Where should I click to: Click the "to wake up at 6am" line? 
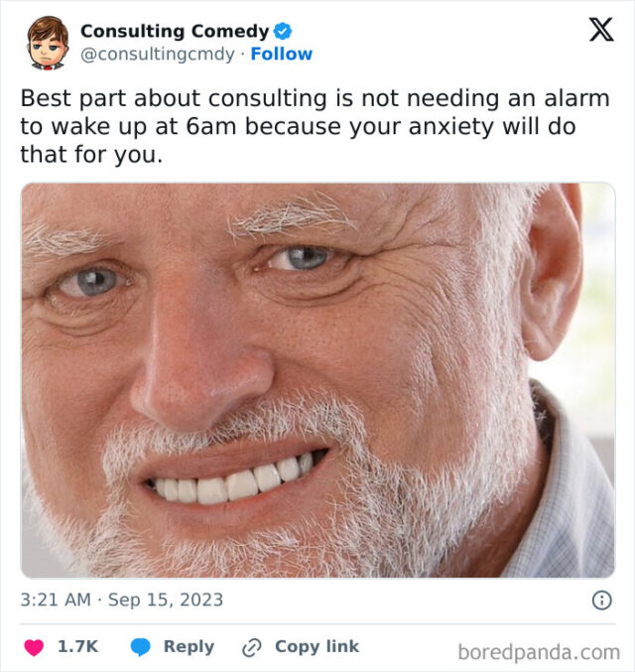298,127
